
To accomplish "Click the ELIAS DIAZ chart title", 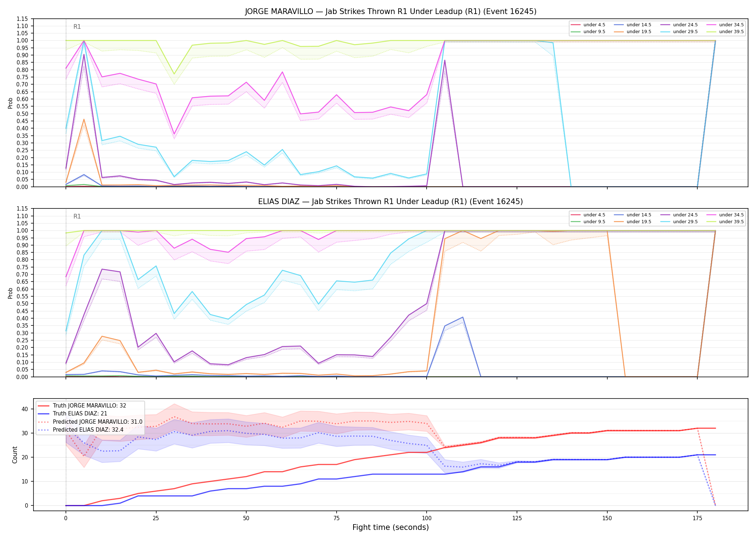I will tap(391, 202).
